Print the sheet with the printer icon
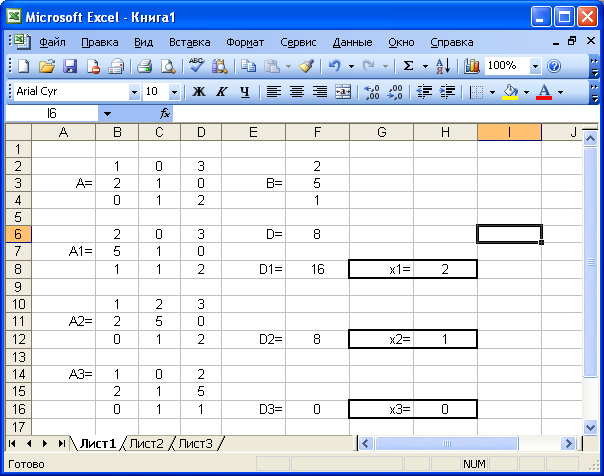 pos(145,66)
